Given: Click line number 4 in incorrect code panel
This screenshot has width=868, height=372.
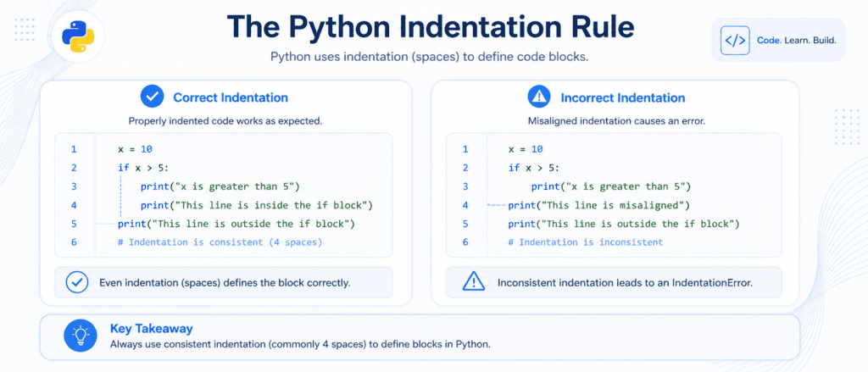Looking at the screenshot, I should click(x=465, y=205).
